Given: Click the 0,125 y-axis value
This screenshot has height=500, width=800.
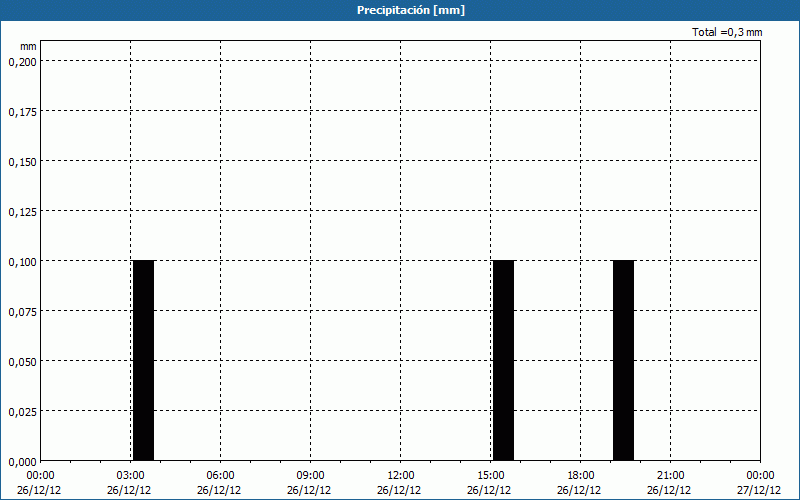Looking at the screenshot, I should coord(22,212).
